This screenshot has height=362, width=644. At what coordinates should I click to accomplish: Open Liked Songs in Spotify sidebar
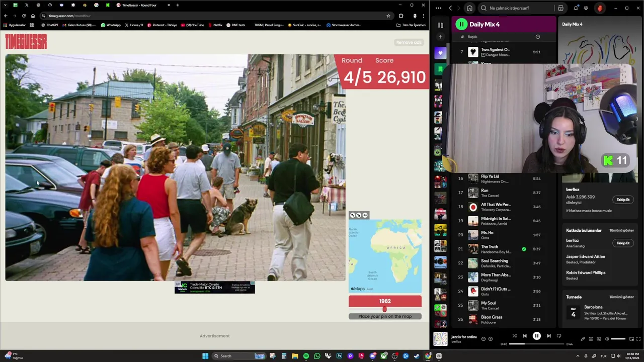coord(440,53)
